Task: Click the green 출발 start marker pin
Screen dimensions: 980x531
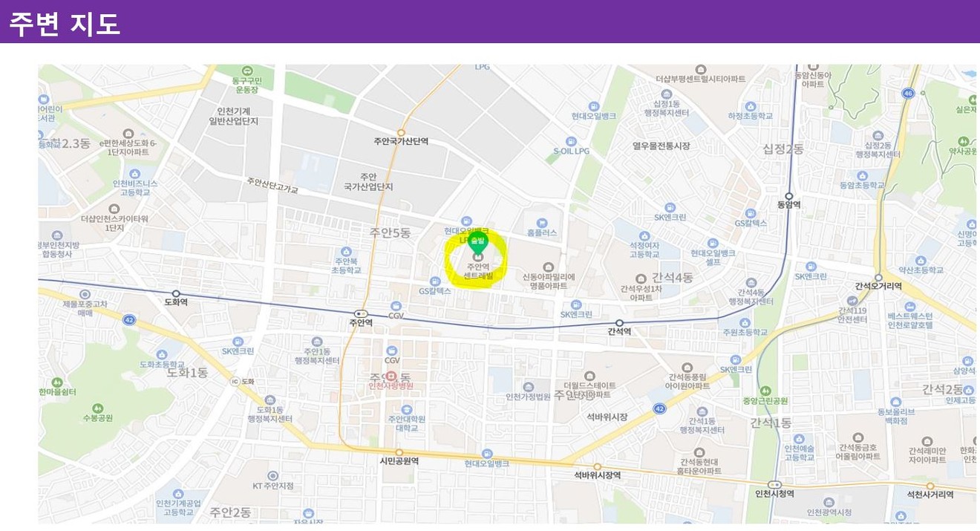Action: click(477, 241)
